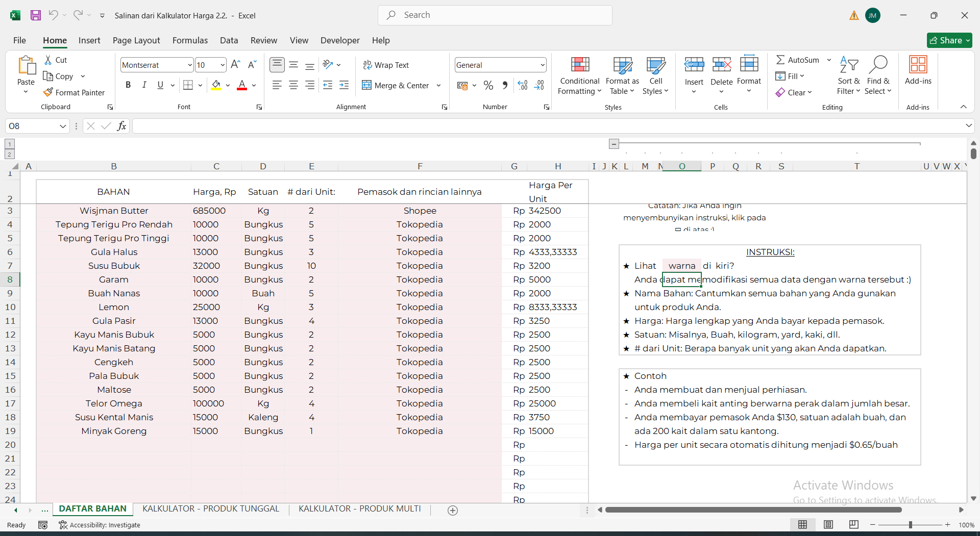The width and height of the screenshot is (980, 536).
Task: Switch to Normal view icon
Action: pyautogui.click(x=802, y=525)
